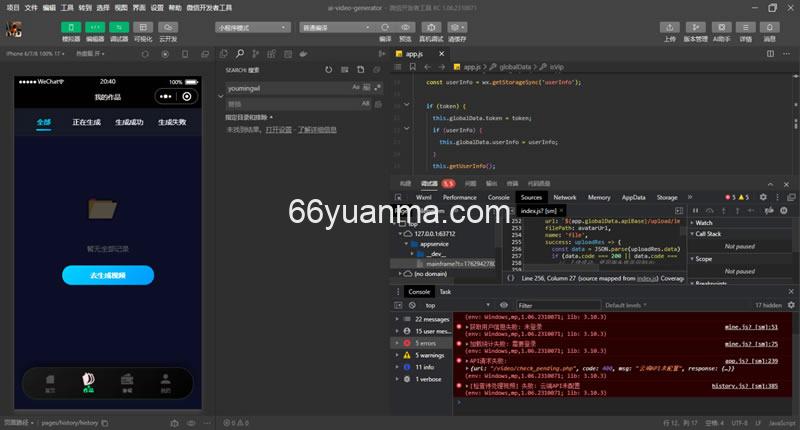The width and height of the screenshot is (800, 430).
Task: Select the search magnifier sidebar icon
Action: tap(240, 54)
